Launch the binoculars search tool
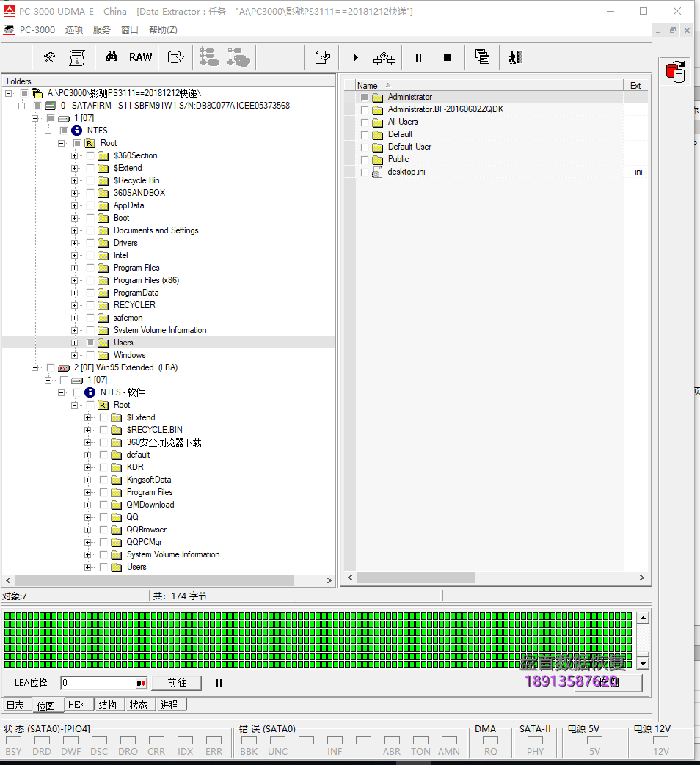 click(112, 56)
